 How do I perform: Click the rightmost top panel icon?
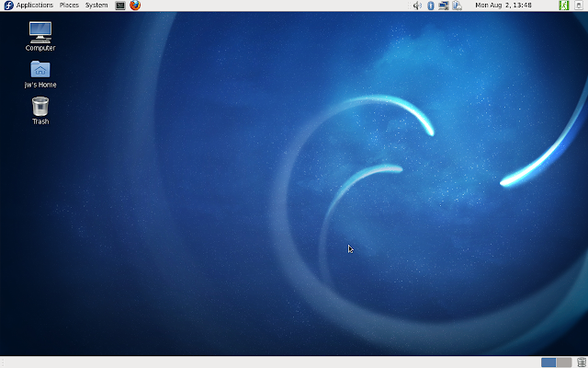click(579, 6)
